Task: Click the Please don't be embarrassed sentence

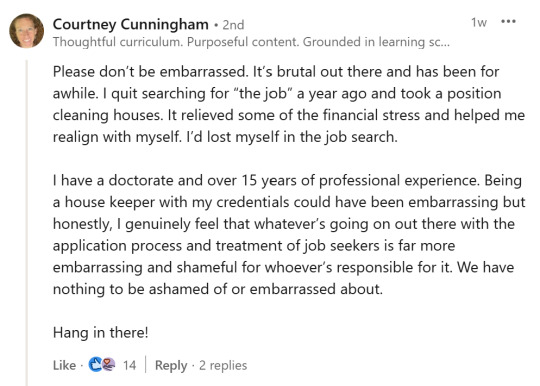Action: point(150,72)
